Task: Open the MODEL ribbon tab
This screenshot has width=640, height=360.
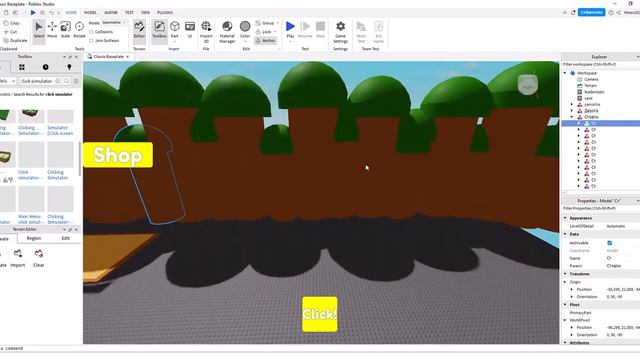Action: pyautogui.click(x=90, y=13)
